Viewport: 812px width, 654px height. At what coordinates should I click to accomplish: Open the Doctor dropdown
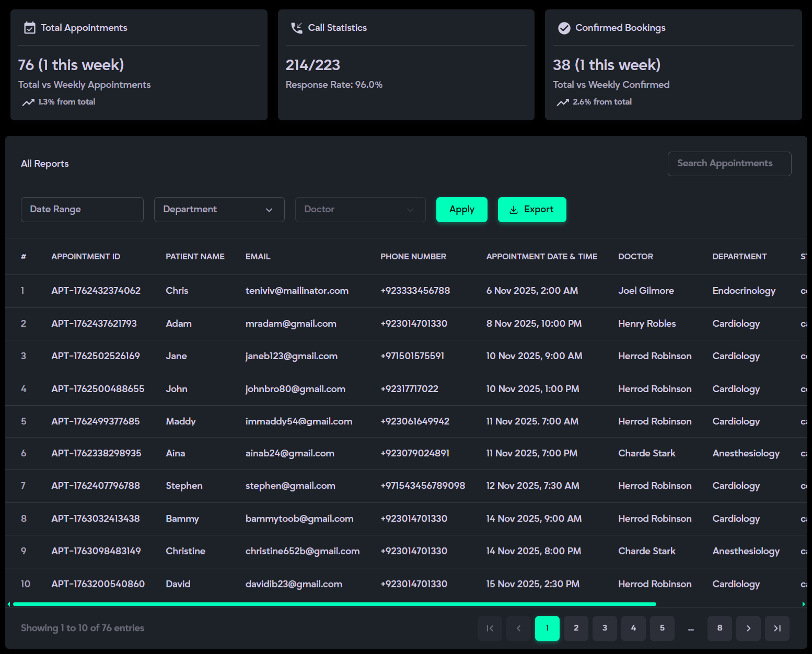point(360,210)
